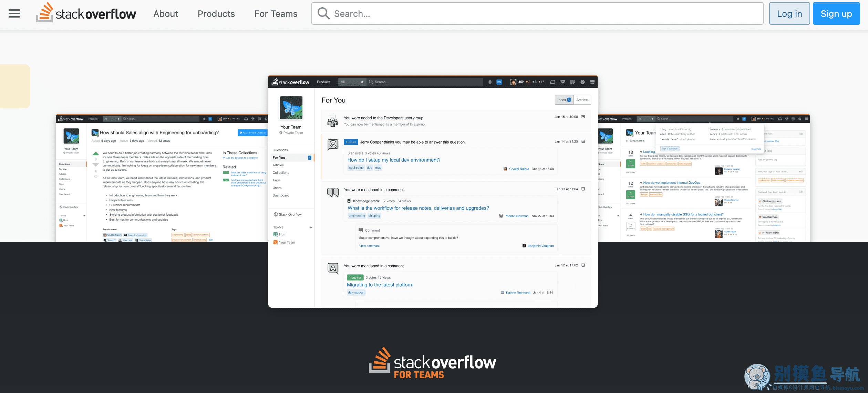
Task: Open the site switcher stack icon in center screenshot
Action: click(x=592, y=82)
